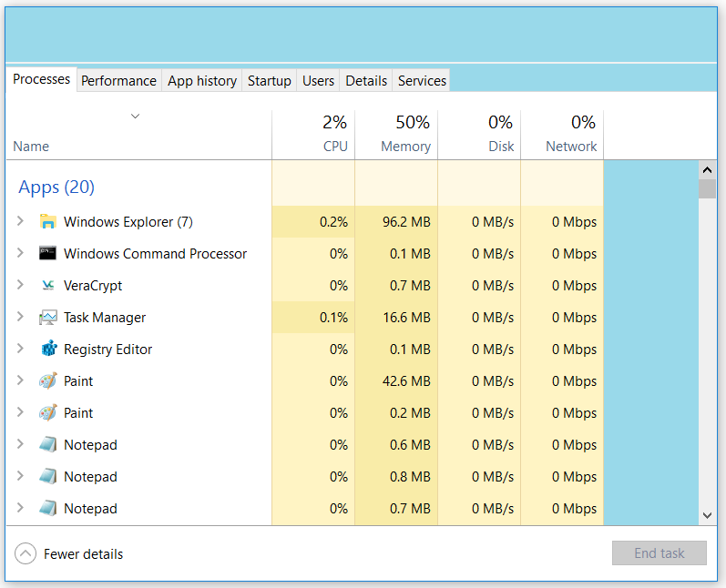Click the 96.2 MB memory value
This screenshot has height=588, width=726.
pyautogui.click(x=406, y=222)
